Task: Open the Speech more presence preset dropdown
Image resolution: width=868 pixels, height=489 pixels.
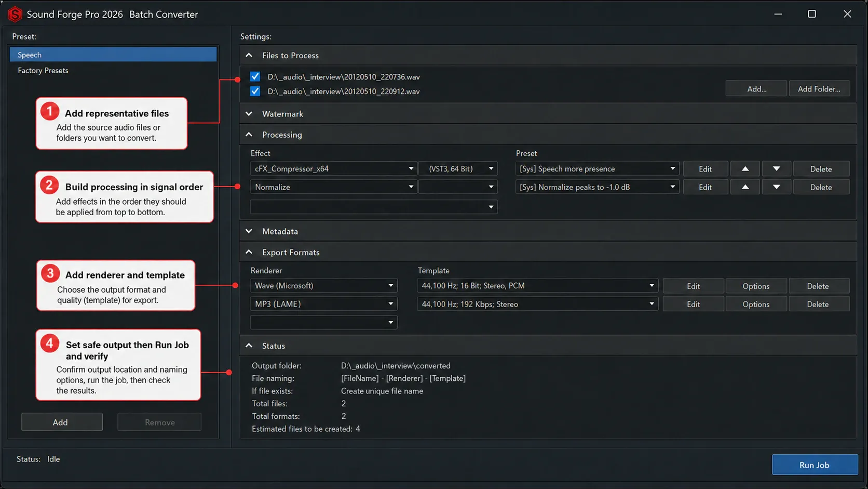Action: click(597, 169)
